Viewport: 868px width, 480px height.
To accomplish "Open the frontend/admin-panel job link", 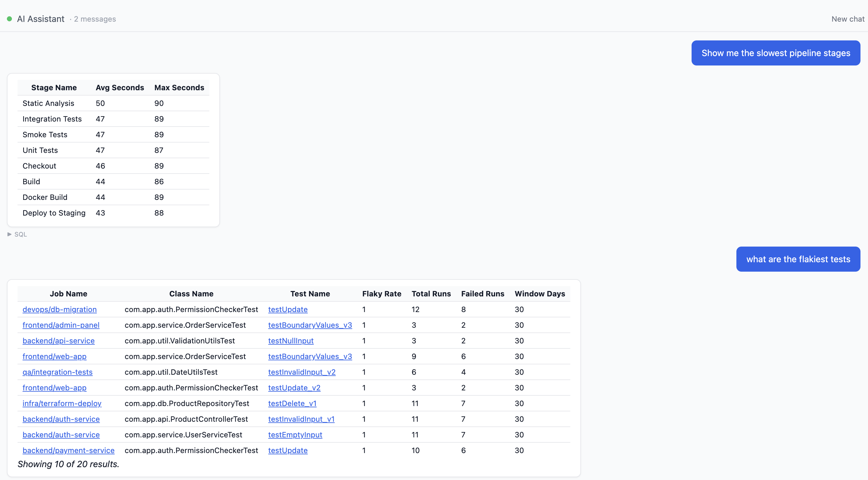I will coord(61,325).
